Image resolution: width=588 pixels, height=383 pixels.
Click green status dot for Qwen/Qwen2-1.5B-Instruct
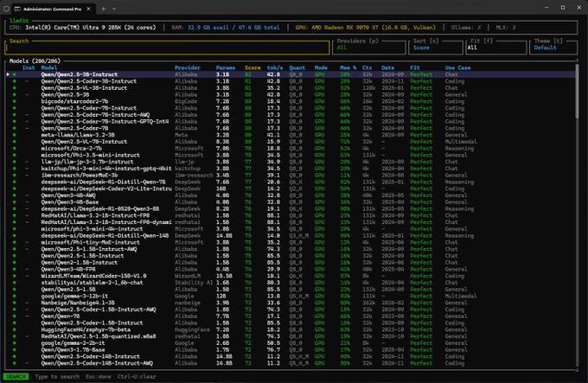(15, 262)
